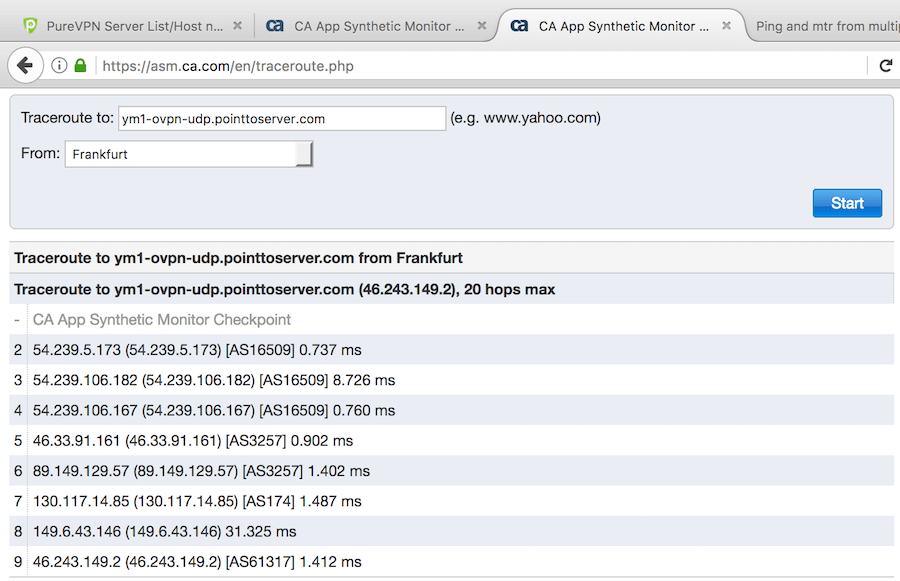900x581 pixels.
Task: Close the second CA App Synthetic Monitor tab
Action: click(x=482, y=26)
